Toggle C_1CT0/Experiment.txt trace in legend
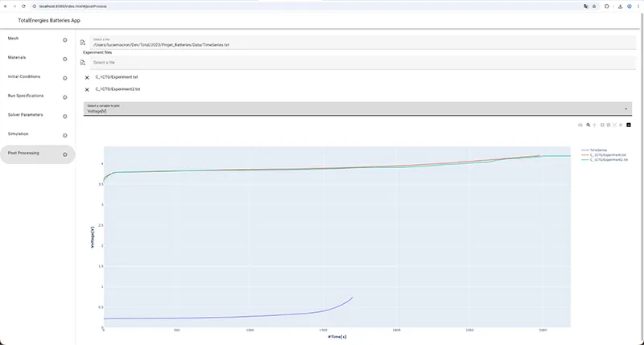Image resolution: width=644 pixels, height=345 pixels. click(604, 155)
